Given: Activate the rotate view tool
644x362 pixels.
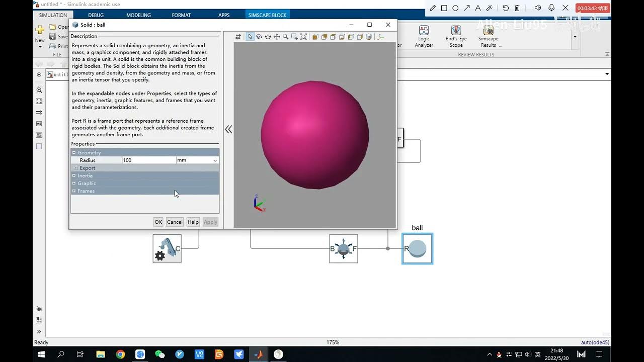Looking at the screenshot, I should [259, 37].
